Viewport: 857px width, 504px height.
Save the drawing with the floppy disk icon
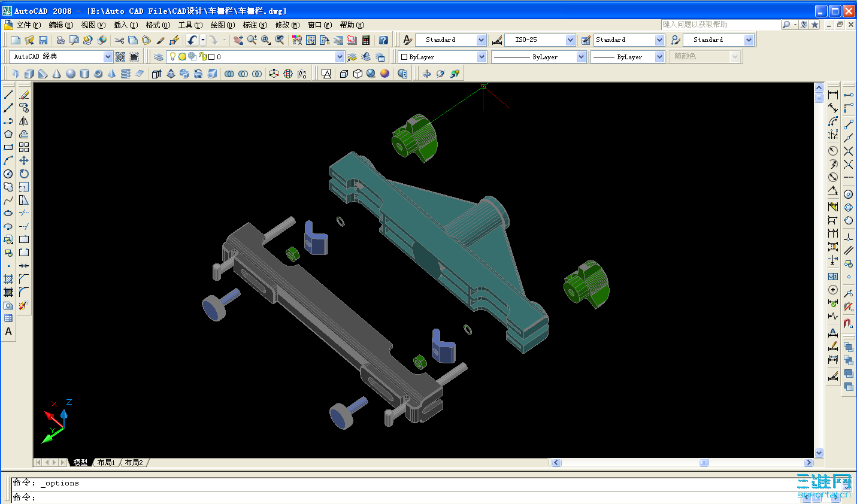(x=43, y=40)
